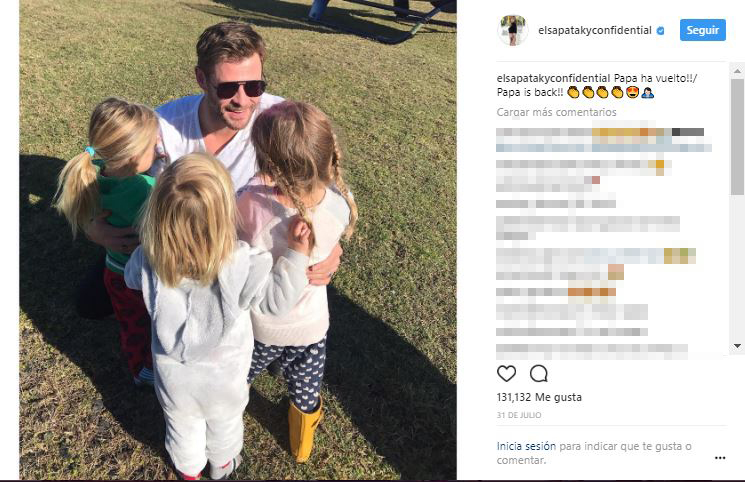This screenshot has height=482, width=745.
Task: Click the woman emoji ending the caption
Action: [x=647, y=92]
